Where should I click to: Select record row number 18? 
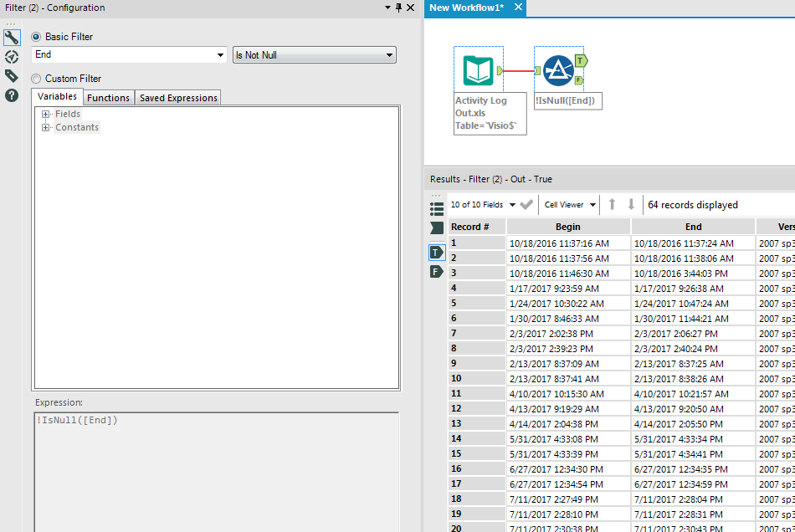click(477, 499)
